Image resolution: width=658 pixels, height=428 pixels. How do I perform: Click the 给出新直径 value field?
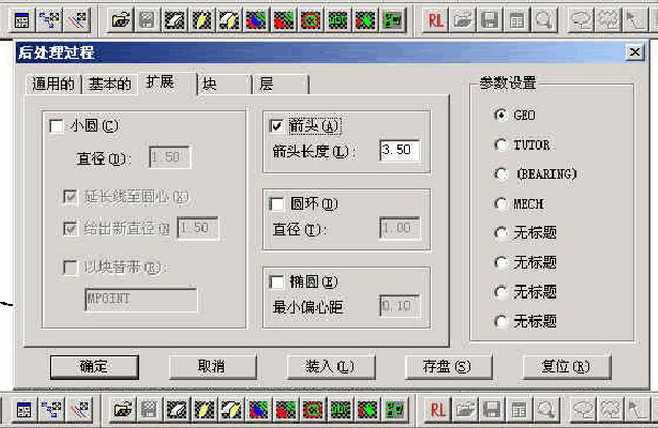[x=198, y=228]
